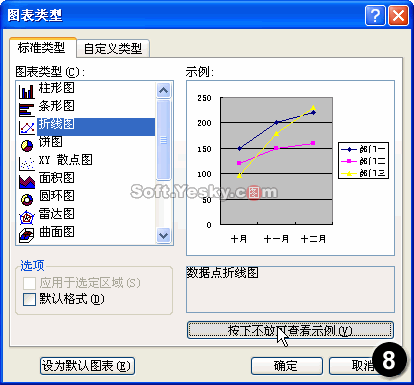The width and height of the screenshot is (414, 385).
Task: Click the 确定 button
Action: coord(287,366)
